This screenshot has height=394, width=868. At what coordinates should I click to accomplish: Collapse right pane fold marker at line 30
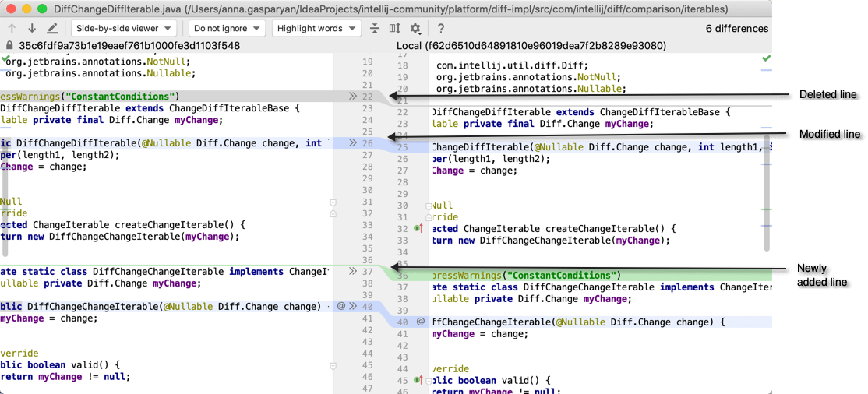click(x=428, y=206)
